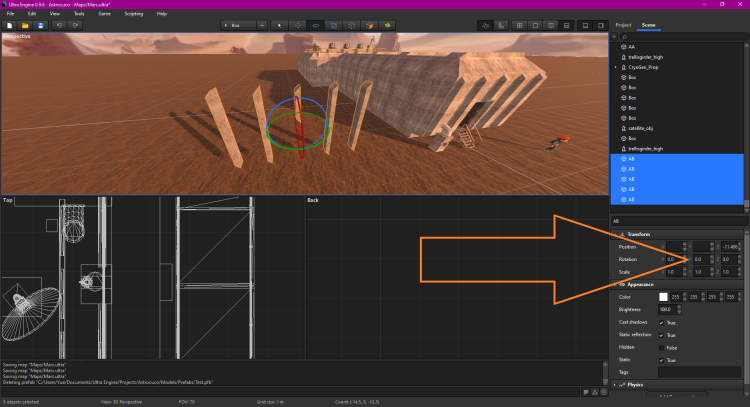The width and height of the screenshot is (750, 407).
Task: Select satellite_obj in the scene list
Action: click(x=643, y=128)
